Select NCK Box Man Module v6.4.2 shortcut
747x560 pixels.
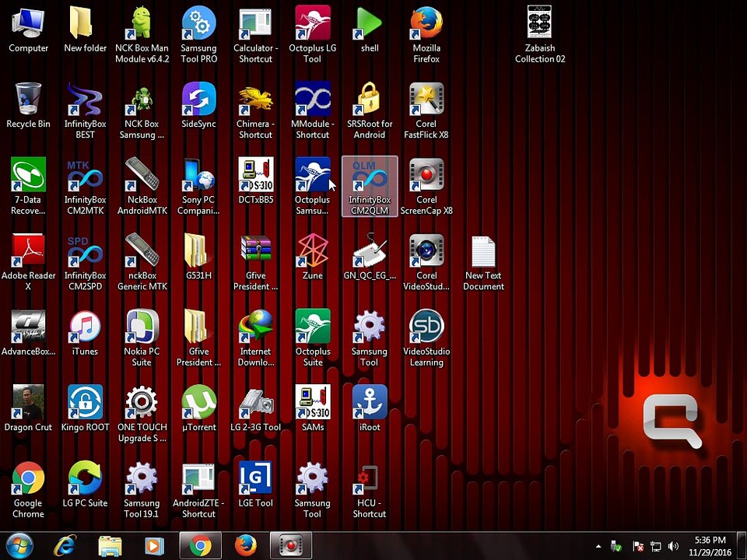click(x=142, y=34)
